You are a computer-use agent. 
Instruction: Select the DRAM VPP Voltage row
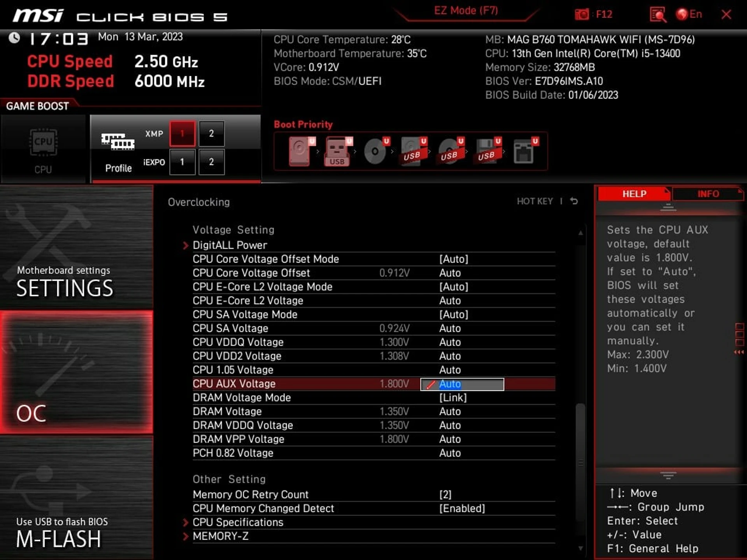374,439
